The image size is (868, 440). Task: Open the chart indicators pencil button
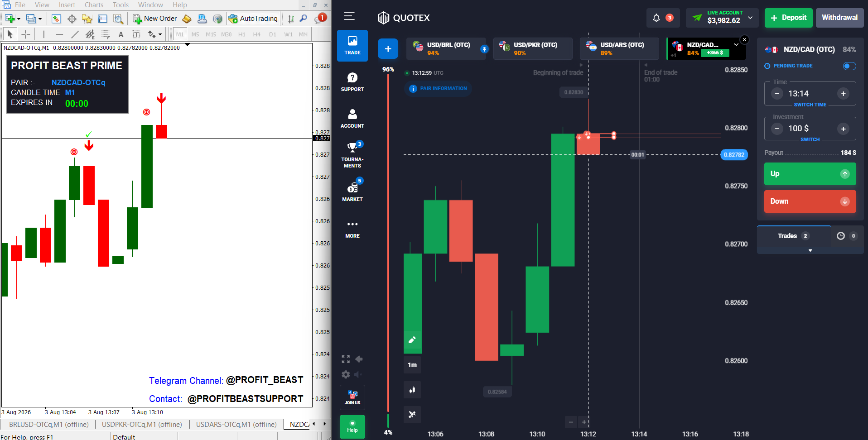coord(412,340)
